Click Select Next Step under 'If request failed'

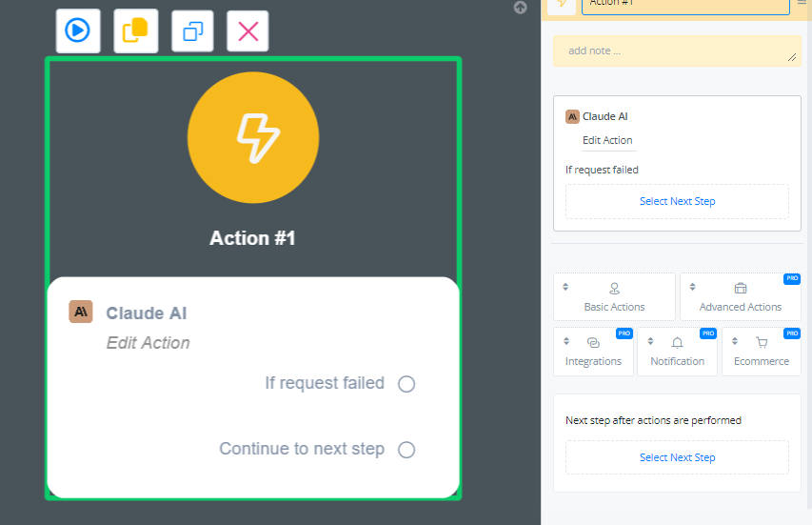(x=677, y=201)
